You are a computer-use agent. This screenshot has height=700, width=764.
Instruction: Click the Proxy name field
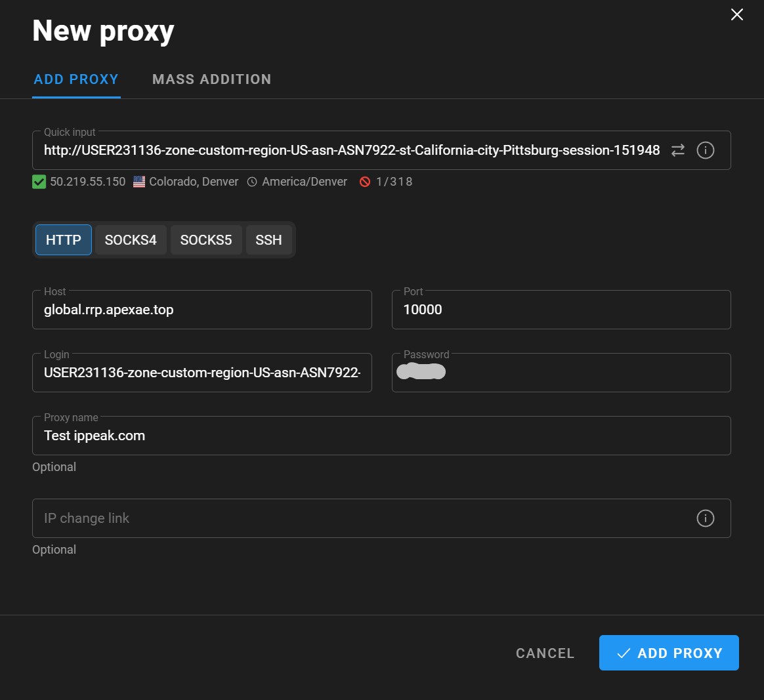[x=381, y=436]
